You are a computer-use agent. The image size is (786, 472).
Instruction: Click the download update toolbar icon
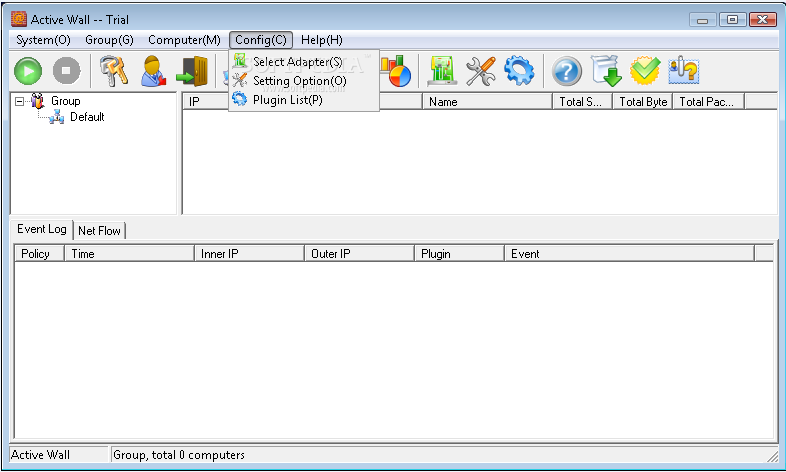[x=606, y=71]
